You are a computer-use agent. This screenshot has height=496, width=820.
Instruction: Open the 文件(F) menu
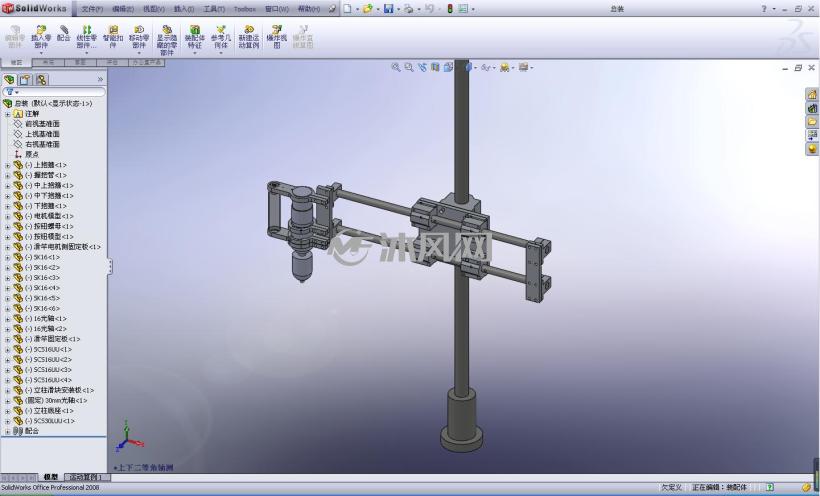click(92, 9)
